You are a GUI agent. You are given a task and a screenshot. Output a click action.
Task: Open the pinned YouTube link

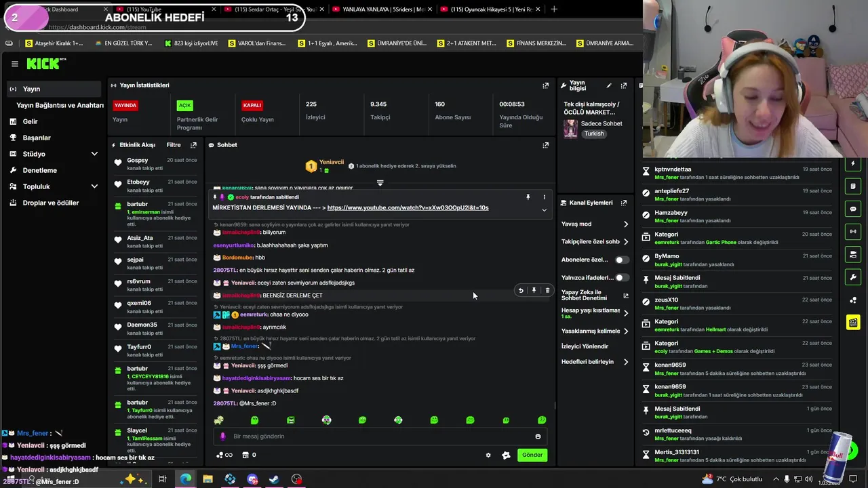408,207
